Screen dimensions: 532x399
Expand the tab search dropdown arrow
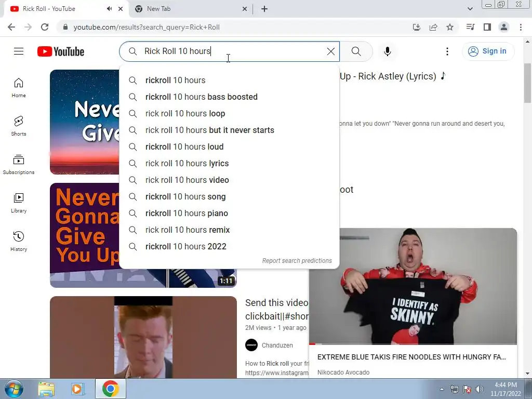tap(470, 9)
